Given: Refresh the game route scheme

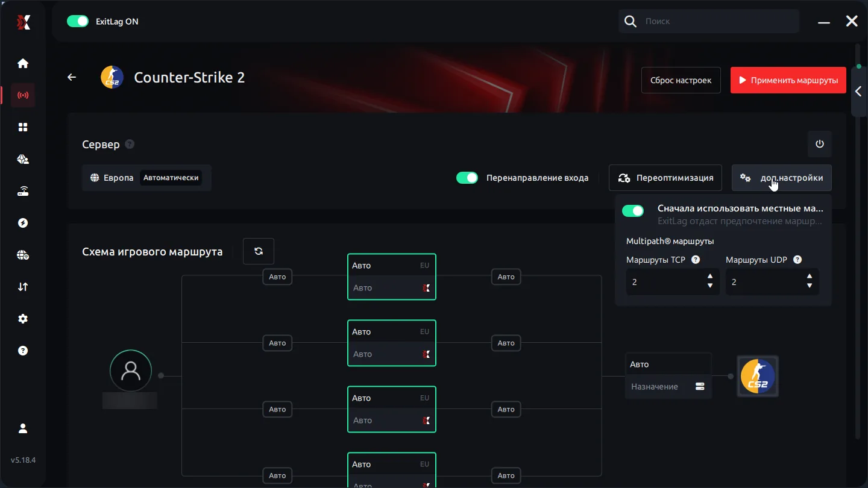Looking at the screenshot, I should tap(259, 251).
